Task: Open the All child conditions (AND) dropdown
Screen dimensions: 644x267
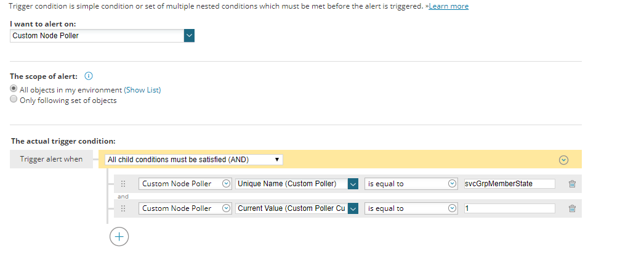Action: (x=194, y=160)
